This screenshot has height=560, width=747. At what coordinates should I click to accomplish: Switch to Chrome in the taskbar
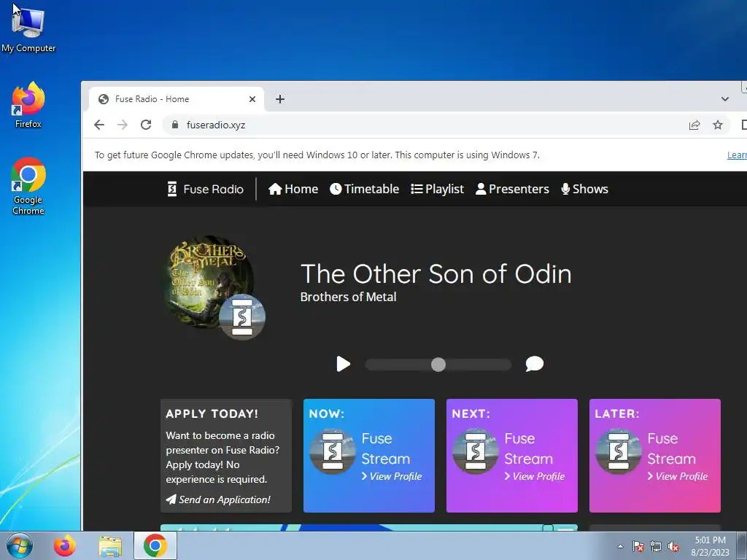point(155,545)
